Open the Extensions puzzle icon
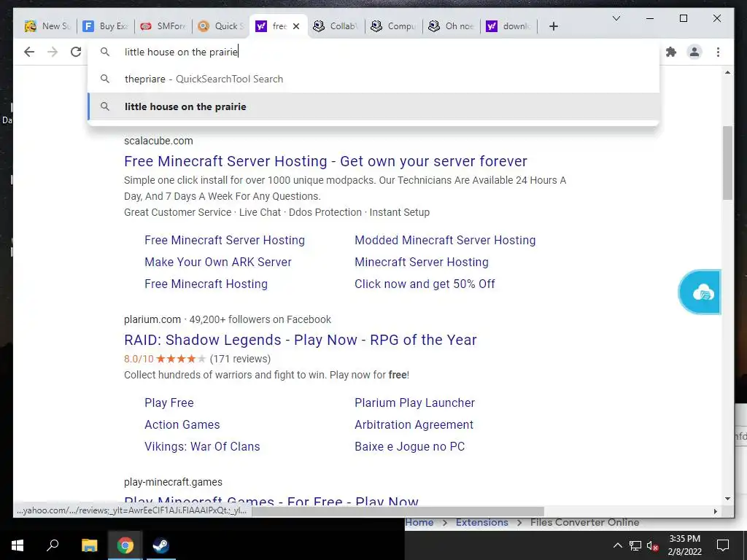747x560 pixels. tap(671, 52)
